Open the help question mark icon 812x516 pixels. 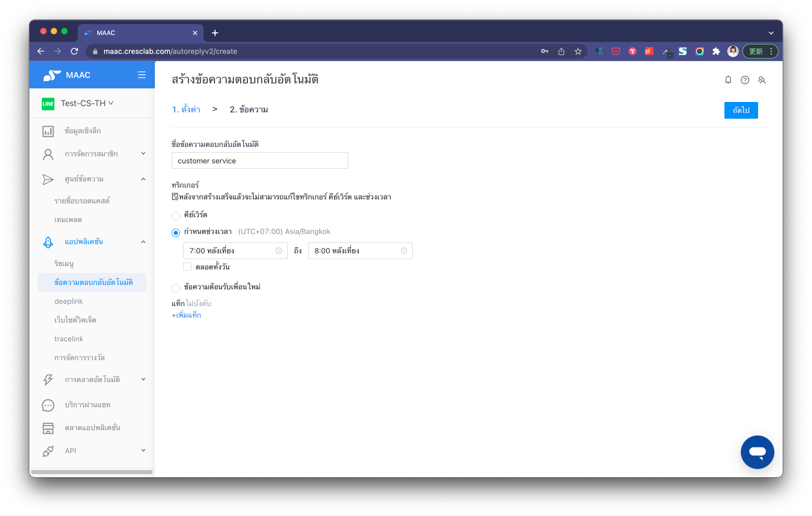[745, 80]
